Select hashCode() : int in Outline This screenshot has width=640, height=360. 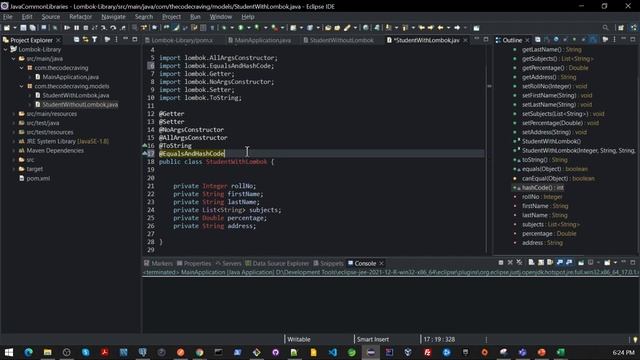point(542,188)
